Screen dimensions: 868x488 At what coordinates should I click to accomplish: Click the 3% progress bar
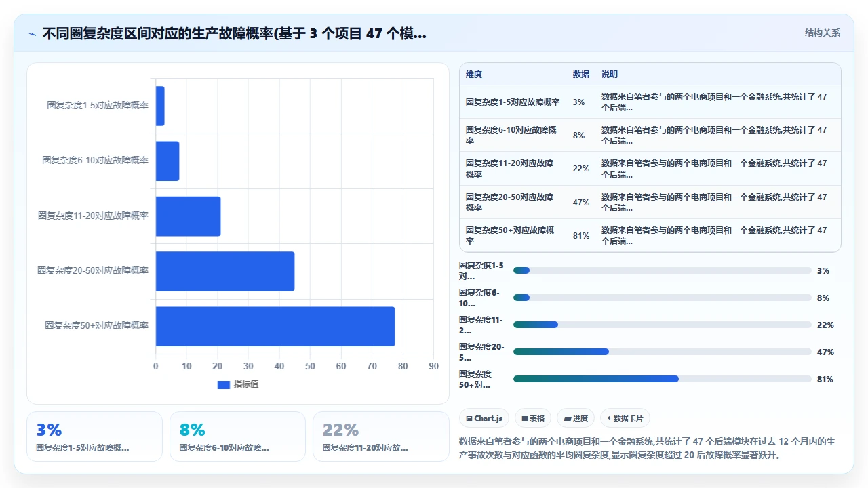click(x=663, y=270)
